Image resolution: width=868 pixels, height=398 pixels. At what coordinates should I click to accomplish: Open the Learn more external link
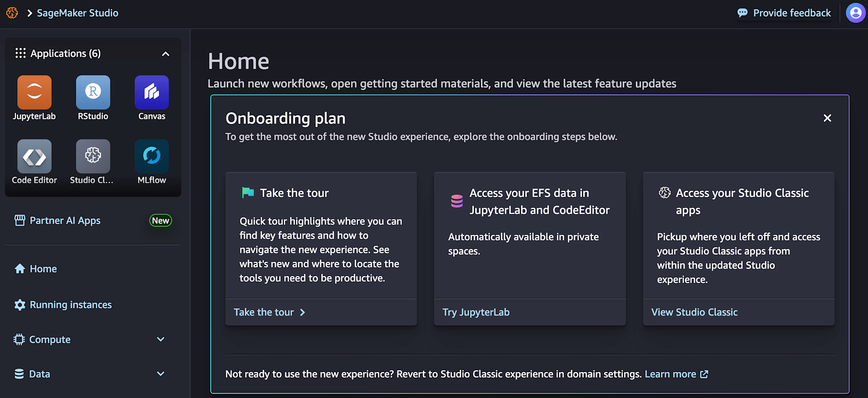point(676,374)
